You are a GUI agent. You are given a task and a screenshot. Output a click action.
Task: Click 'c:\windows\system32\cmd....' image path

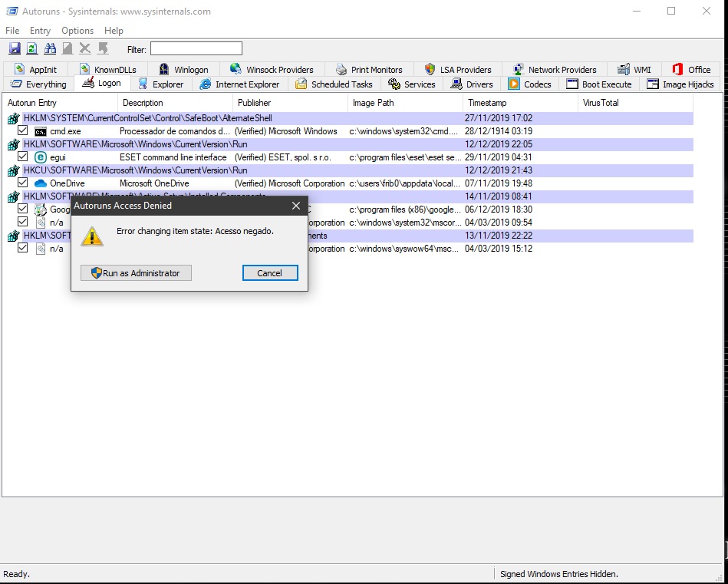click(x=404, y=131)
